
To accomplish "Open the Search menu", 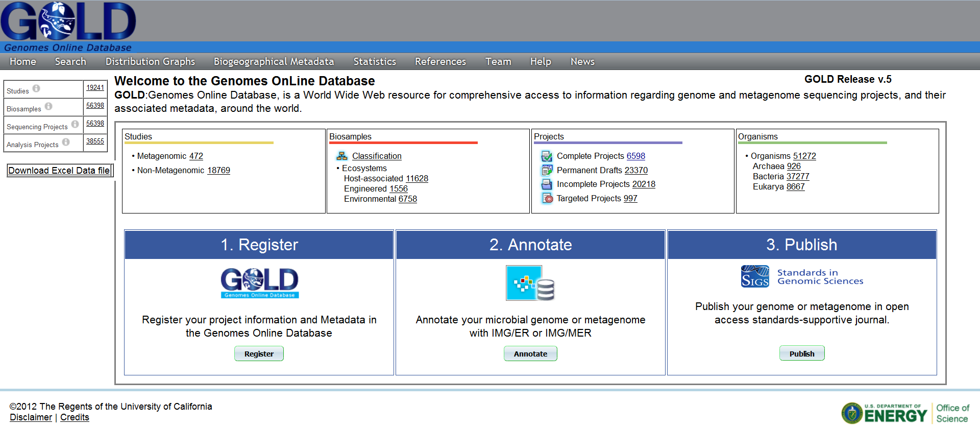I will pyautogui.click(x=70, y=61).
